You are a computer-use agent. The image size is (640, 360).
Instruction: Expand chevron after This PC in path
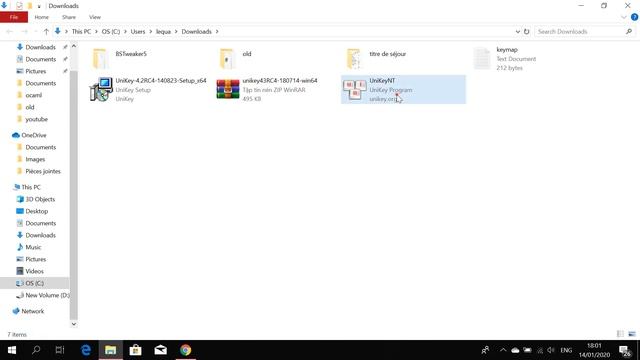pyautogui.click(x=97, y=31)
